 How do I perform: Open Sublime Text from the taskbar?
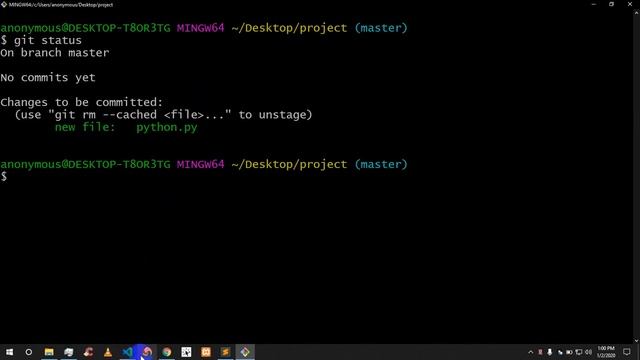click(225, 352)
